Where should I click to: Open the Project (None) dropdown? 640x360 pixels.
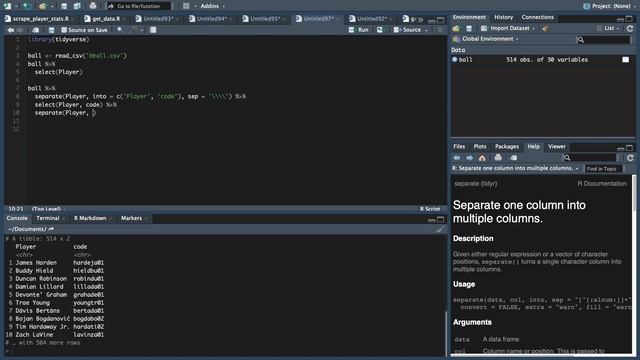point(610,6)
